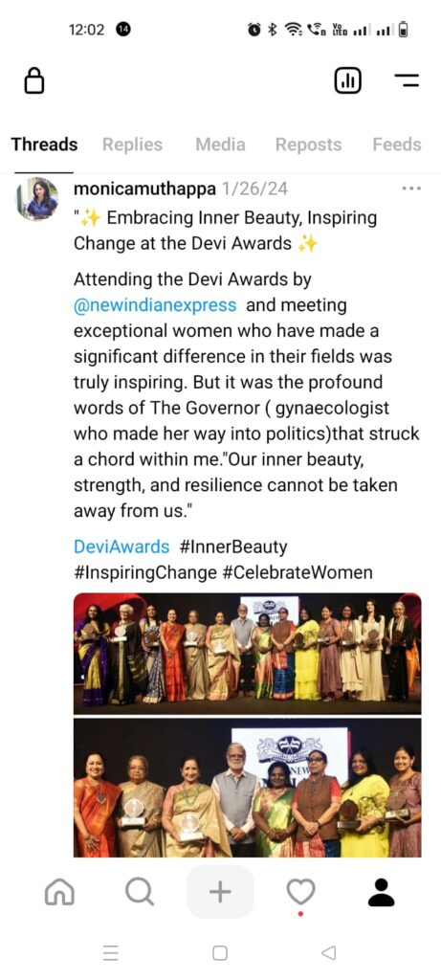
Task: Tap the lock privacy icon
Action: click(34, 80)
